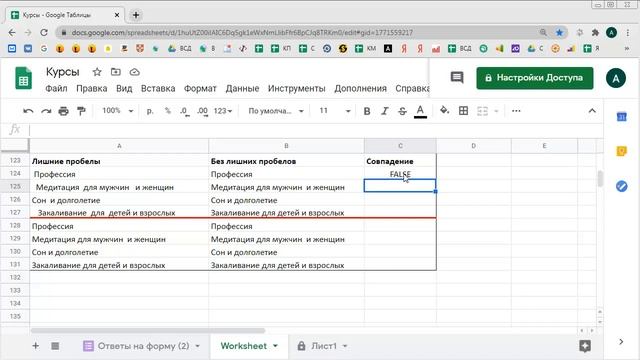Open the Вид menu
640x360 pixels.
tap(124, 89)
